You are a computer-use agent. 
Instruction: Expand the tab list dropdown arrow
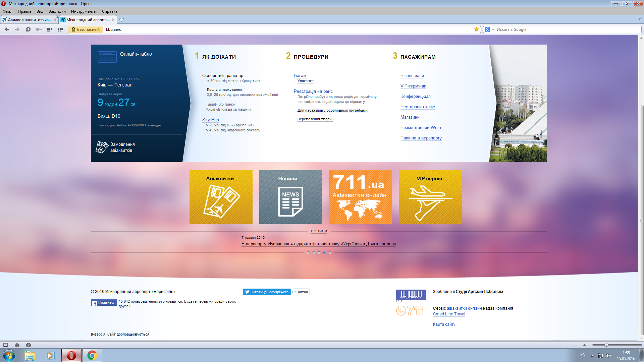(x=640, y=20)
